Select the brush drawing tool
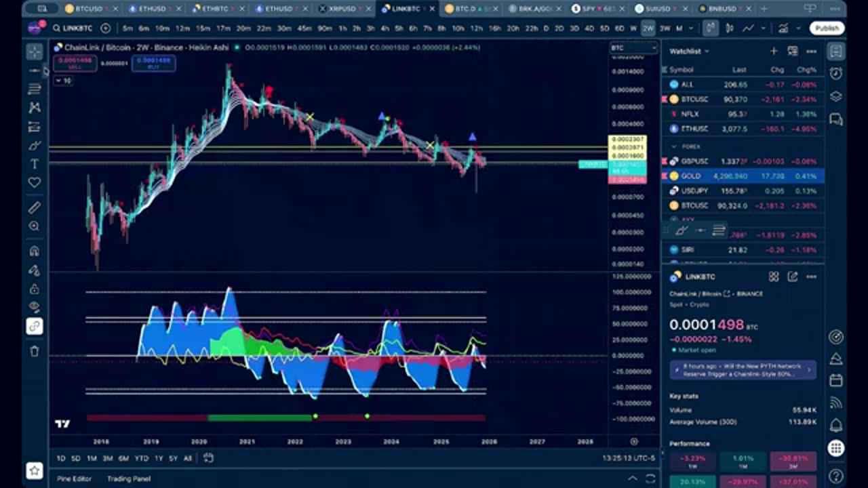Image resolution: width=868 pixels, height=488 pixels. pyautogui.click(x=35, y=146)
